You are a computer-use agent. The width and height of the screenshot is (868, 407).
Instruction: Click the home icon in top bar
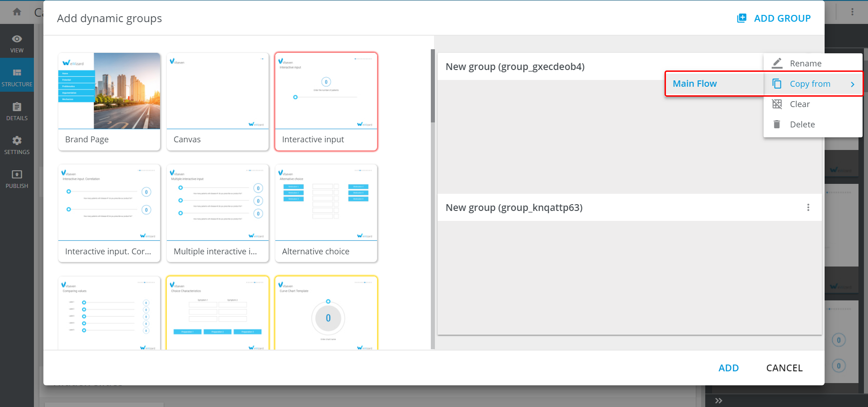pos(17,12)
